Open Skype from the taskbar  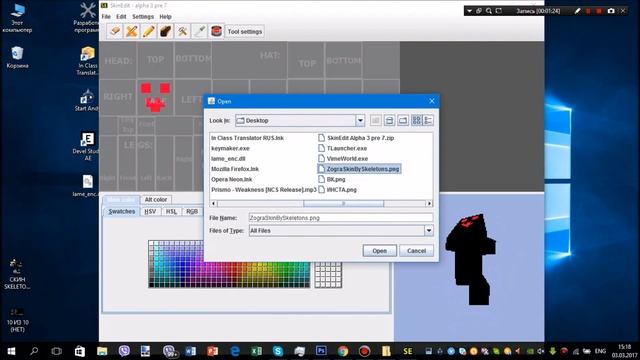pyautogui.click(x=278, y=351)
